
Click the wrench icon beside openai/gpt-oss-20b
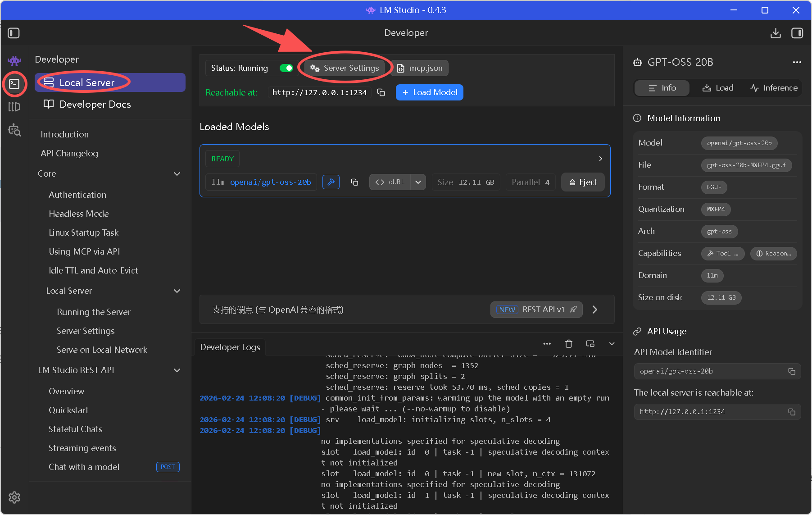[x=331, y=182]
